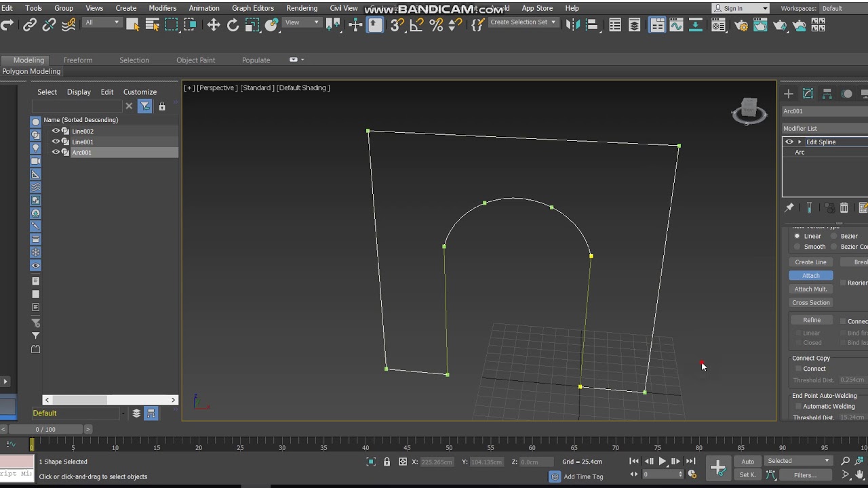Click the Select by Name icon
This screenshot has height=488, width=868.
(153, 25)
